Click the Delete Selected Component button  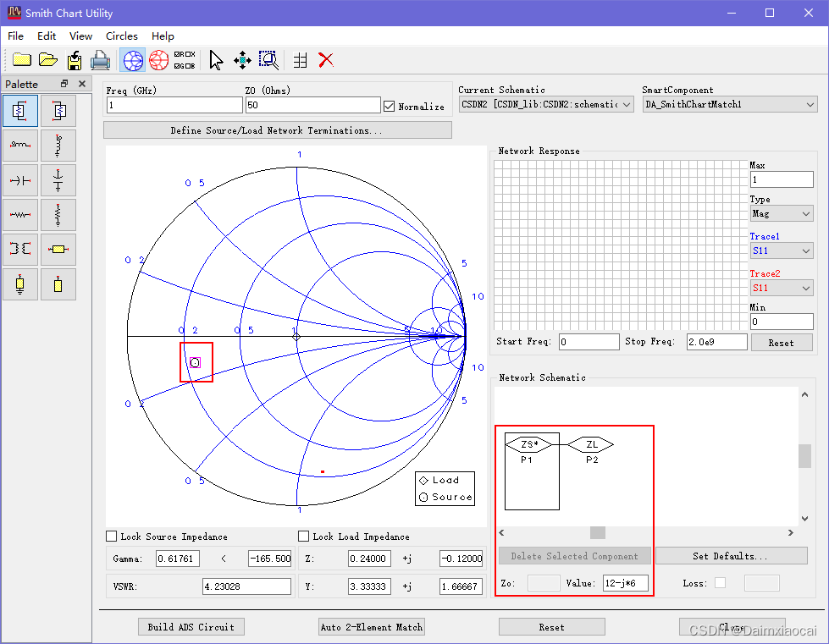[575, 556]
